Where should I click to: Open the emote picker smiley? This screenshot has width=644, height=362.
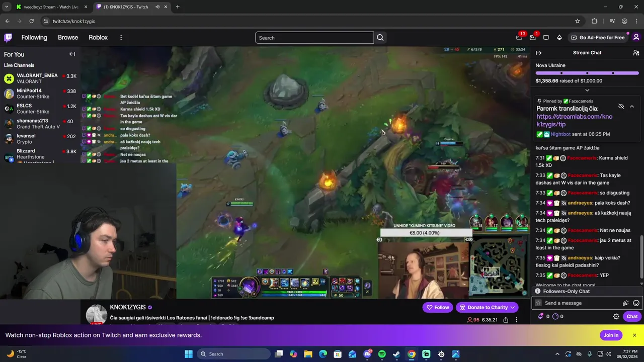(x=636, y=303)
